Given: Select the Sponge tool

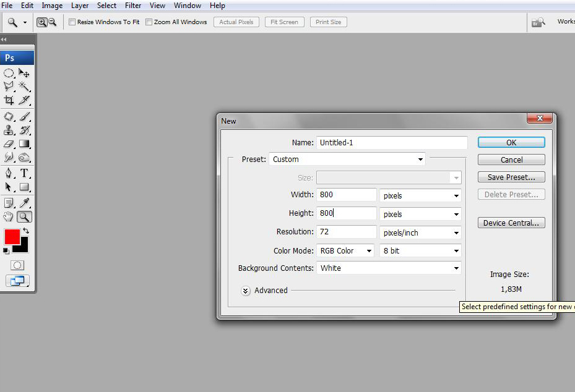Looking at the screenshot, I should click(x=24, y=157).
